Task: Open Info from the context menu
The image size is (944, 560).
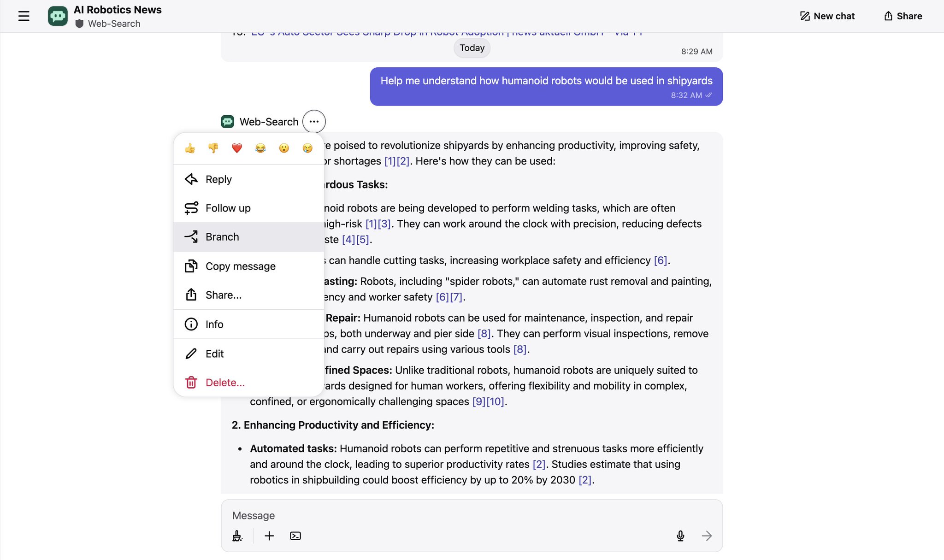Action: click(249, 324)
